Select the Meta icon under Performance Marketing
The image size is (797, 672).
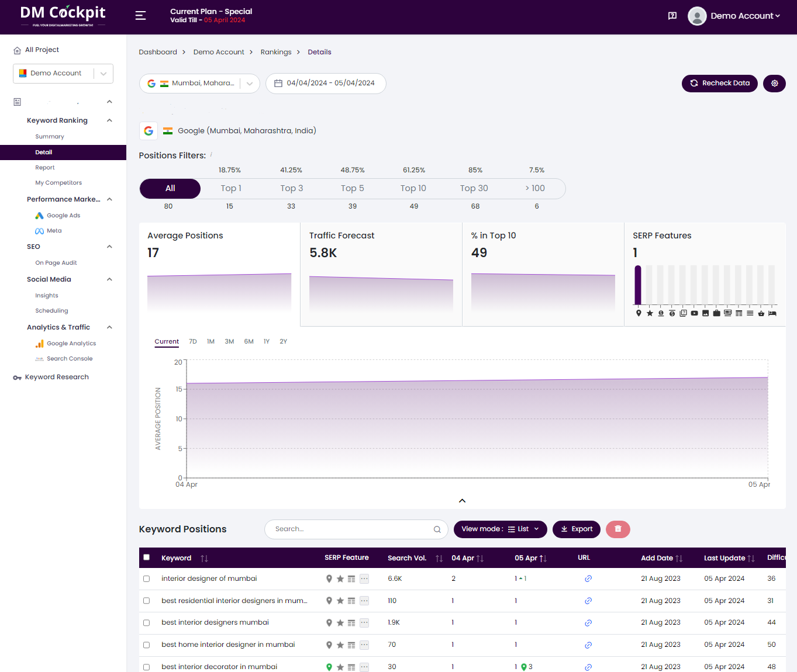coord(39,230)
